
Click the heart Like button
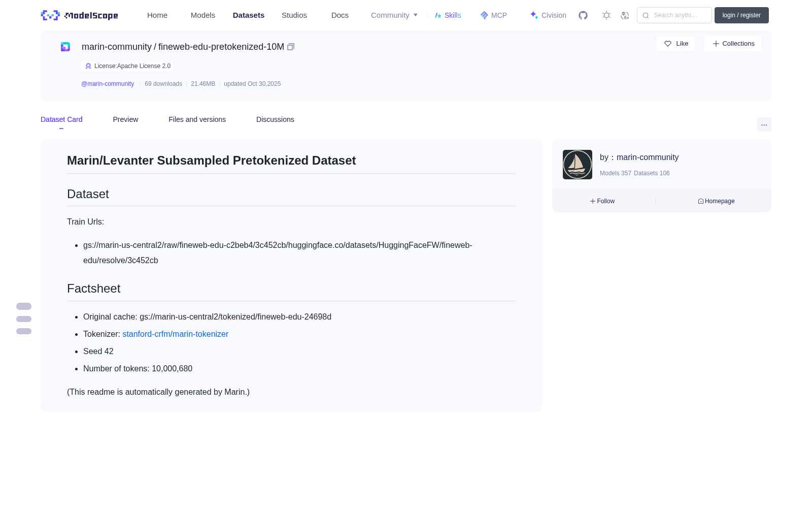pos(675,44)
